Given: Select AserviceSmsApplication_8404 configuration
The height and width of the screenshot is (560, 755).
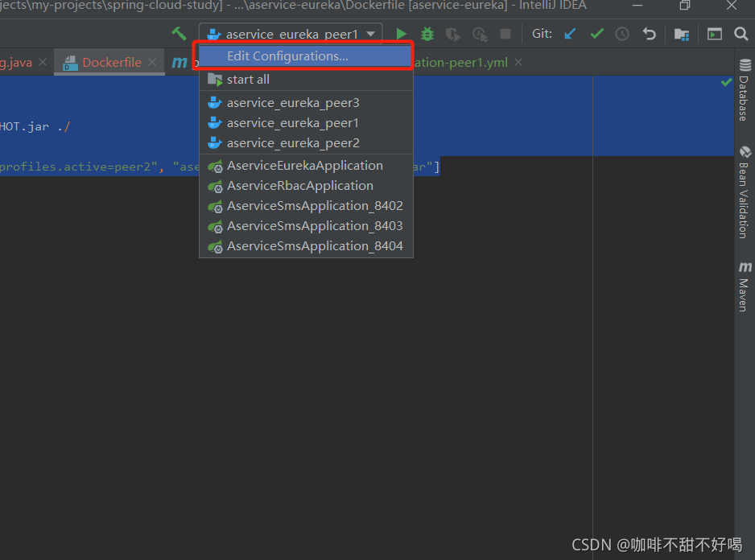Looking at the screenshot, I should click(306, 246).
